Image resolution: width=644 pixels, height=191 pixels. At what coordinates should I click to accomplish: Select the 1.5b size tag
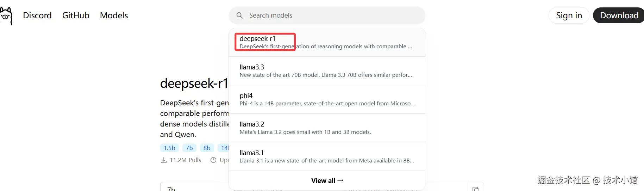[169, 148]
